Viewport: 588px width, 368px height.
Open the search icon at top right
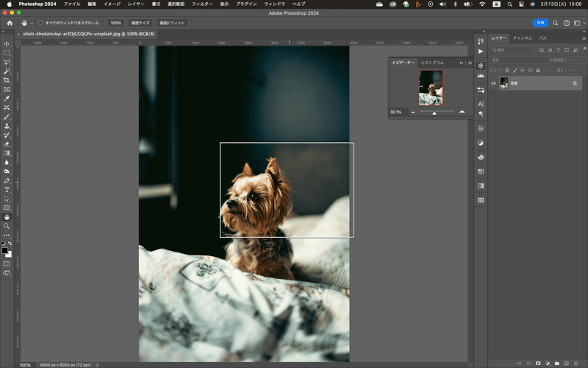pos(556,23)
